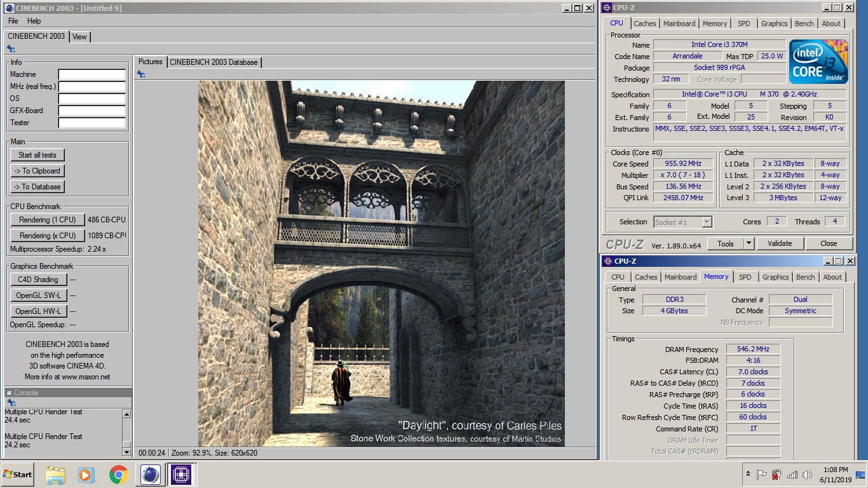The width and height of the screenshot is (868, 488).
Task: Open the Caches tab in upper CPU-Z window
Action: pos(644,24)
